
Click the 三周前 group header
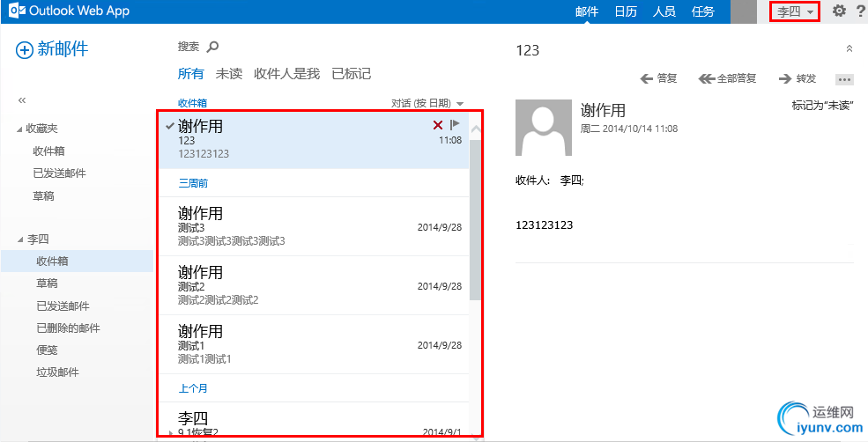pos(193,183)
